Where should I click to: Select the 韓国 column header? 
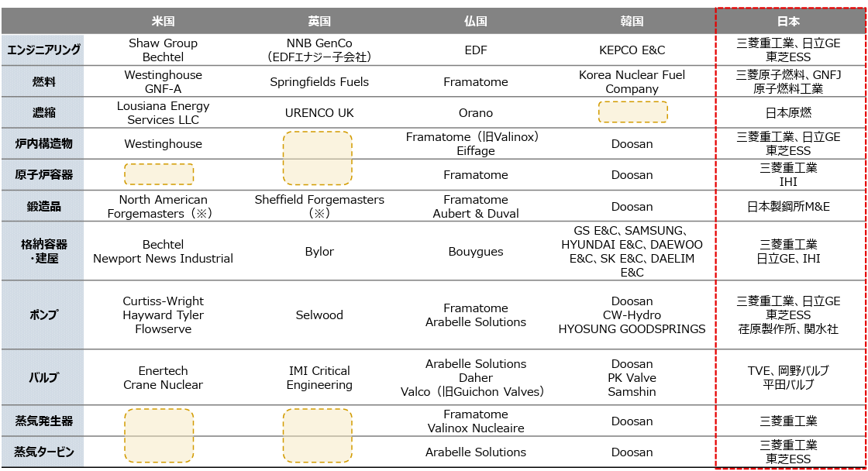[632, 22]
